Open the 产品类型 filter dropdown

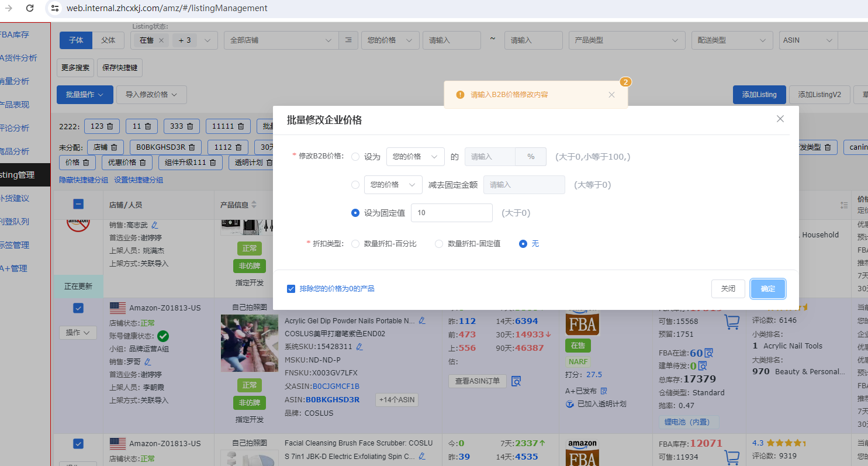(x=627, y=40)
